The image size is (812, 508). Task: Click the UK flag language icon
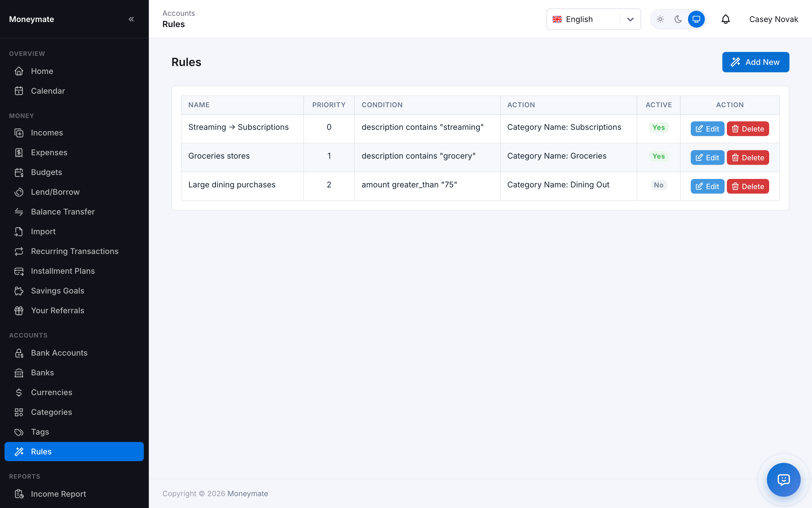tap(557, 19)
